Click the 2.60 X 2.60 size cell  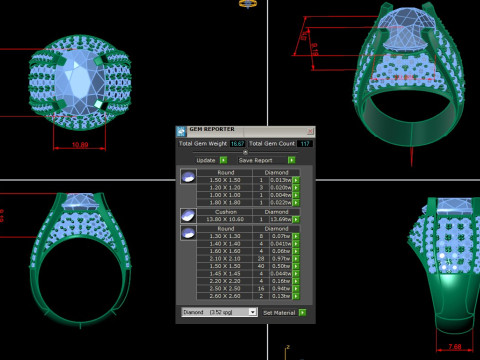pyautogui.click(x=225, y=296)
